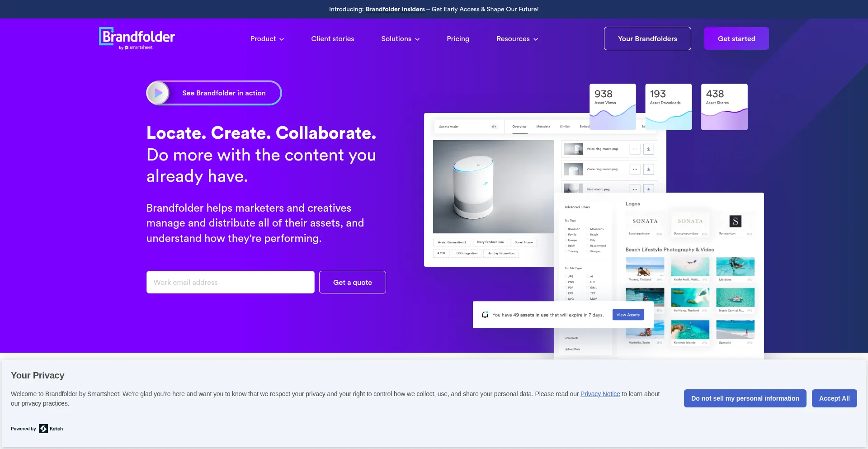
Task: Click the Ivory Product Line tag
Action: tap(491, 242)
